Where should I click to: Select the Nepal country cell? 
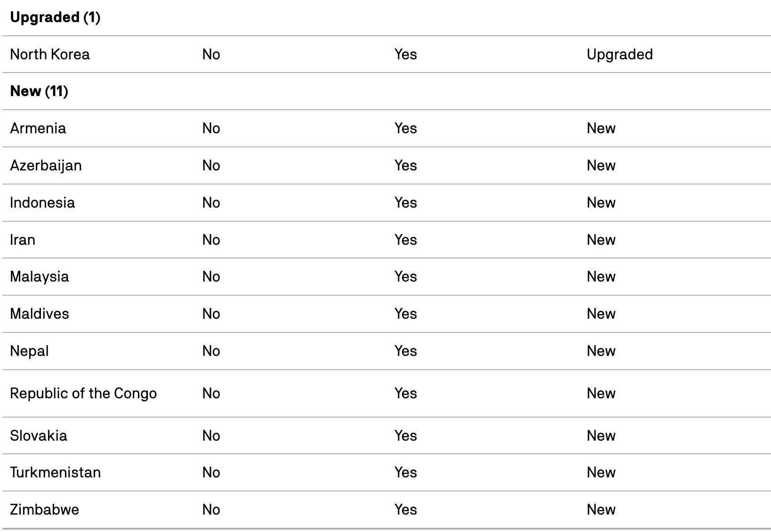click(29, 351)
